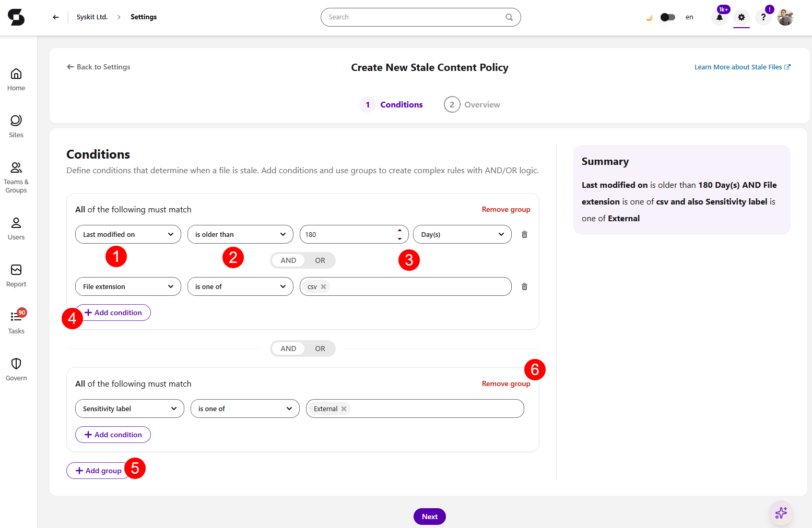
Task: Remove the csv tag
Action: (x=324, y=286)
